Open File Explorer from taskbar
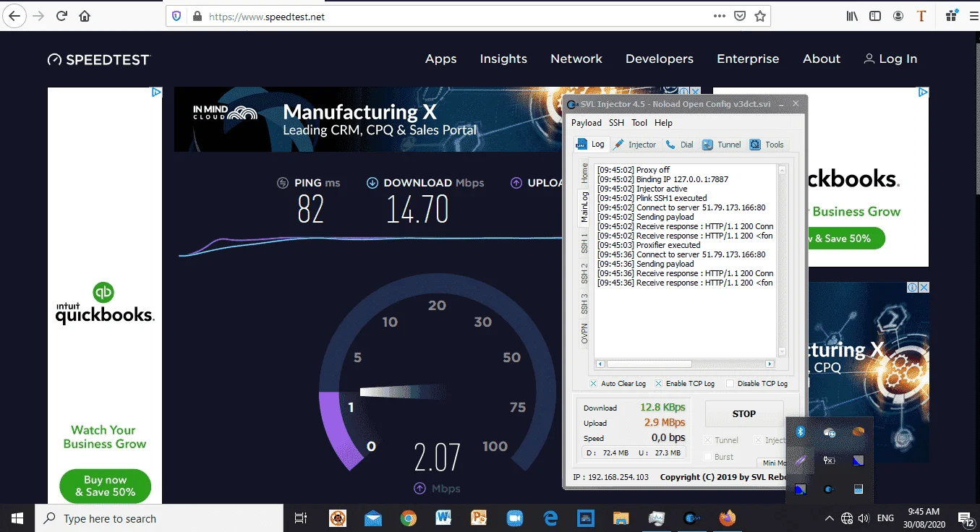Image resolution: width=980 pixels, height=532 pixels. [x=621, y=518]
